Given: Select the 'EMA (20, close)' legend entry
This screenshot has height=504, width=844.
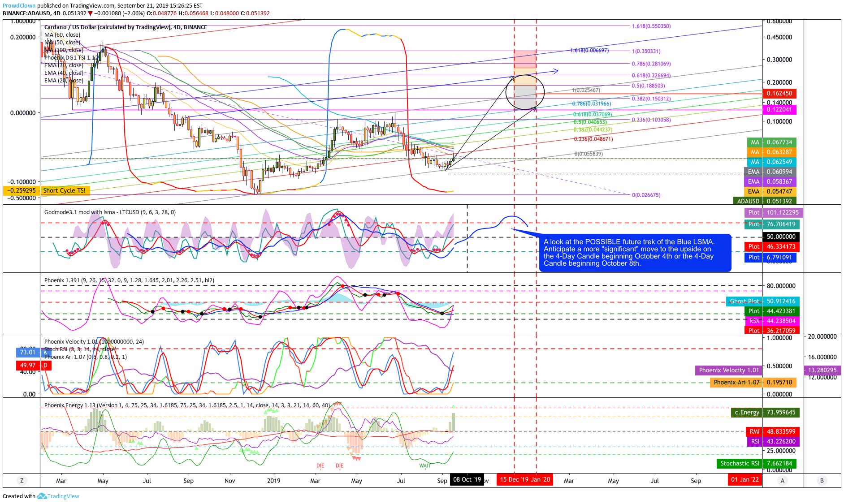Looking at the screenshot, I should click(x=64, y=80).
